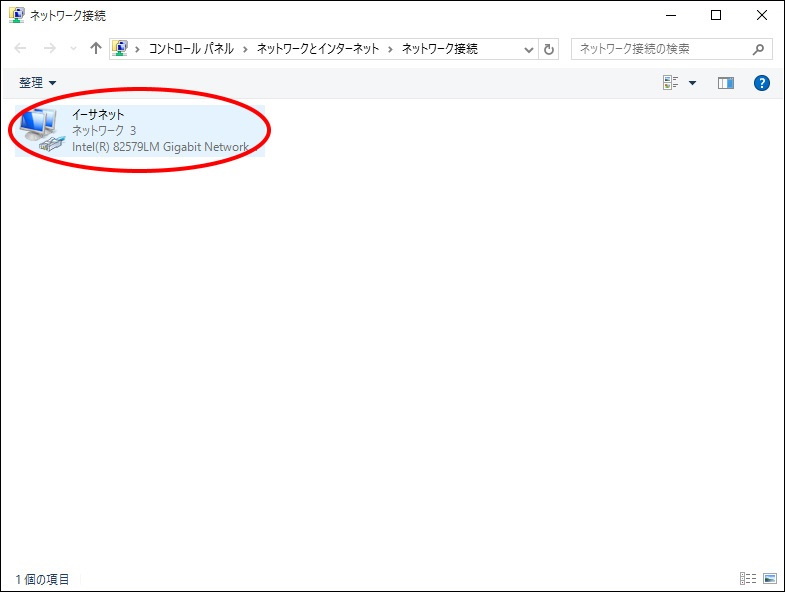Open the recent locations dropdown arrow
Viewport: 785px width, 592px height.
pyautogui.click(x=73, y=49)
